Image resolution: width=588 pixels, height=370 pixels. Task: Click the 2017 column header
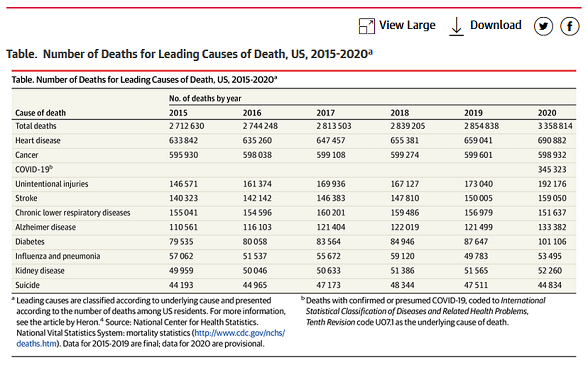[326, 113]
